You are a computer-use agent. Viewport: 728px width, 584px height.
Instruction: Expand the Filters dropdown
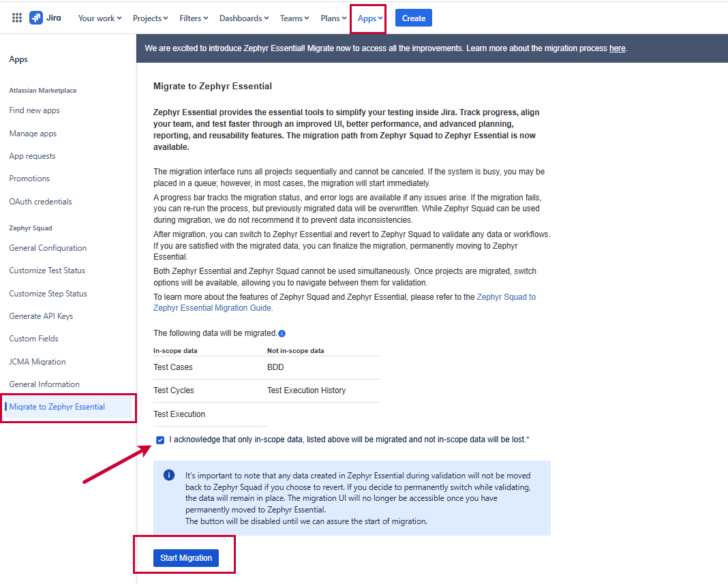(x=194, y=18)
